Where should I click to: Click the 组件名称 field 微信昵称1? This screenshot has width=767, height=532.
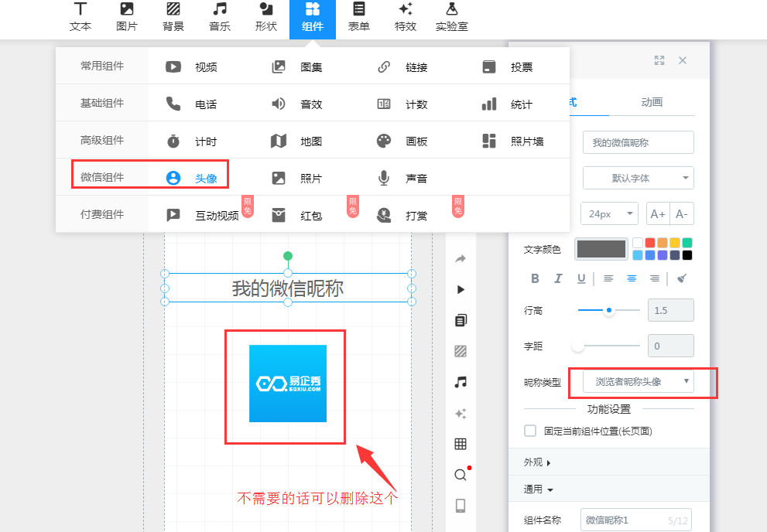[636, 520]
